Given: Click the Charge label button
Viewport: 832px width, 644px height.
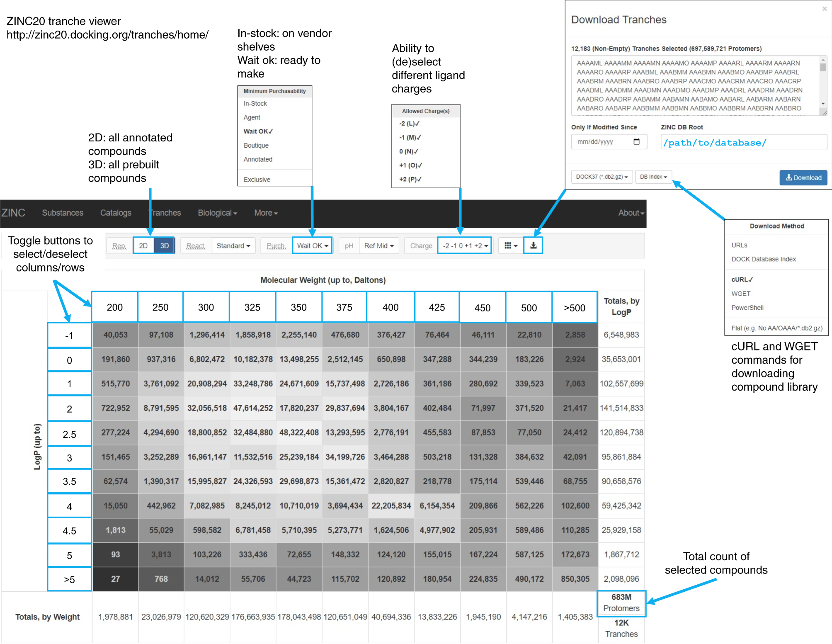Looking at the screenshot, I should click(x=421, y=246).
